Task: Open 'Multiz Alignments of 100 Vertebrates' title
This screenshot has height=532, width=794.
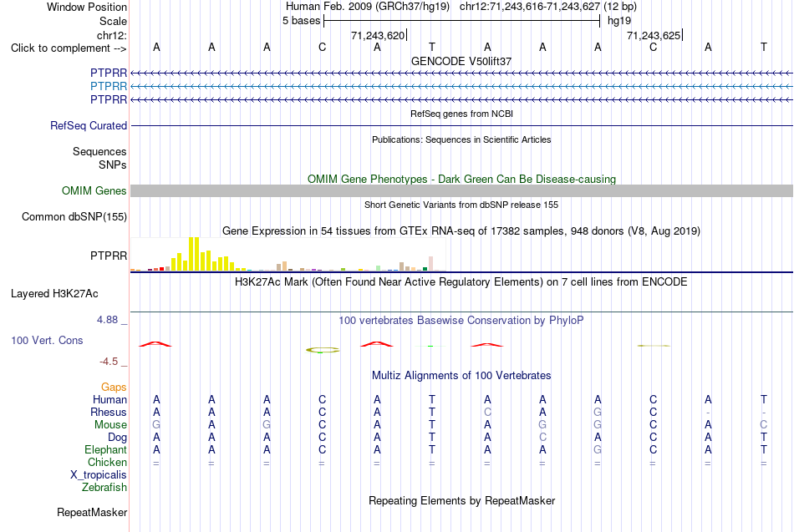Action: [x=461, y=376]
